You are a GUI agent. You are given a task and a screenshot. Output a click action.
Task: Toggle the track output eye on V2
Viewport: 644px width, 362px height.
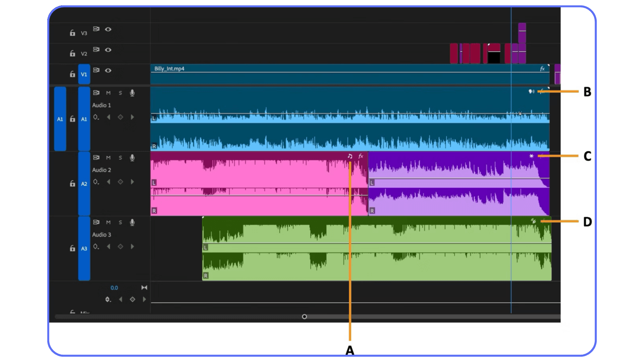pyautogui.click(x=108, y=49)
